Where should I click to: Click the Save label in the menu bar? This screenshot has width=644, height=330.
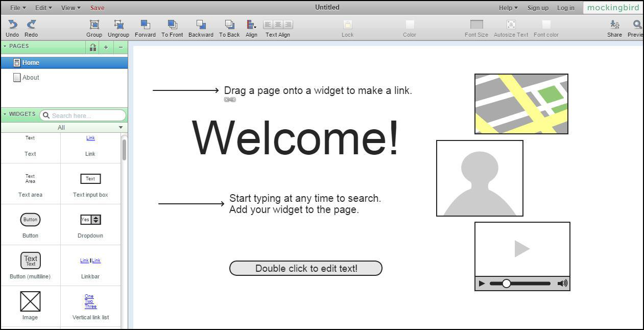click(97, 8)
